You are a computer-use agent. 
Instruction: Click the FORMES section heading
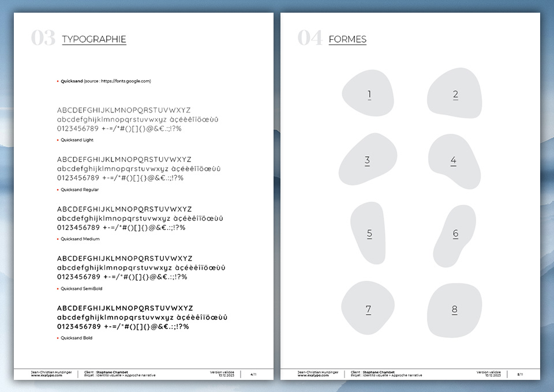(347, 39)
